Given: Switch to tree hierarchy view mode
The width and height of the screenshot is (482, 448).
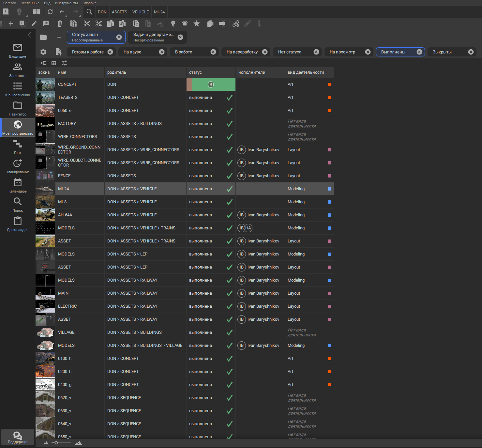Looking at the screenshot, I should pyautogui.click(x=43, y=63).
